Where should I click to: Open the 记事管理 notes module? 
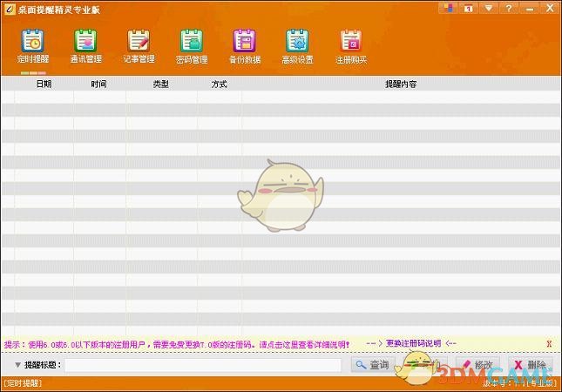point(139,46)
